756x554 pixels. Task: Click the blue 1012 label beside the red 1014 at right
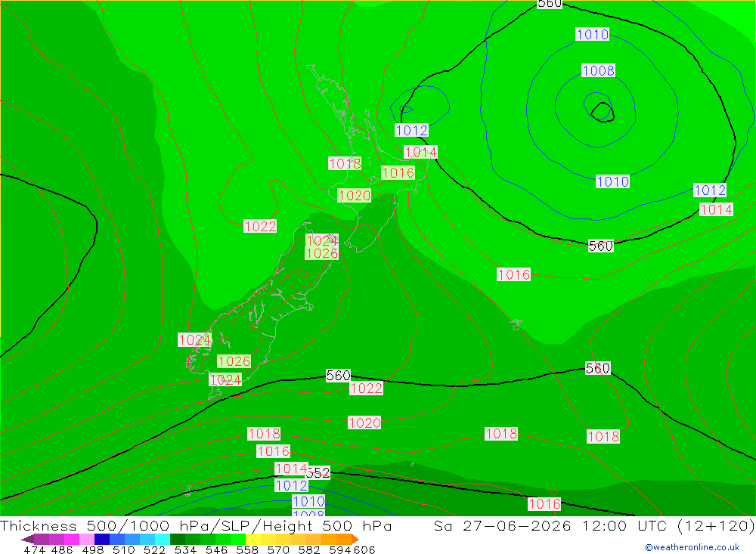710,190
